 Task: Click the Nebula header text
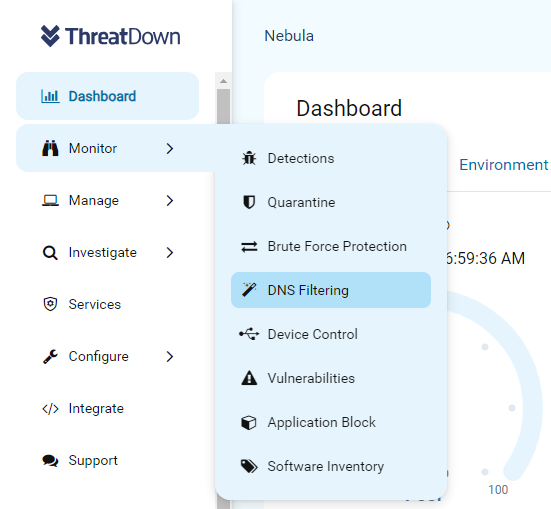[x=289, y=36]
